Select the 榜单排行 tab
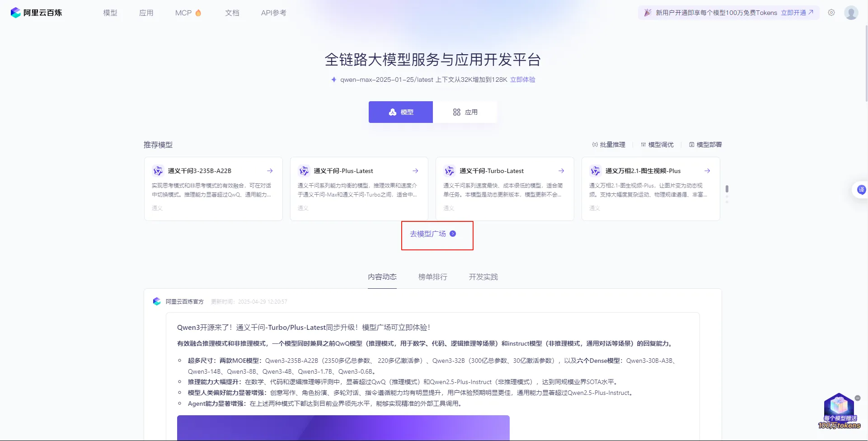Viewport: 868px width, 441px height. click(432, 277)
